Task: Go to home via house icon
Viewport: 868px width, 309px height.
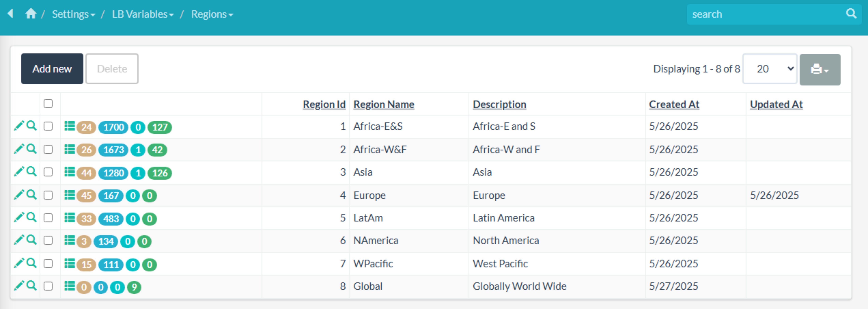Action: tap(31, 14)
